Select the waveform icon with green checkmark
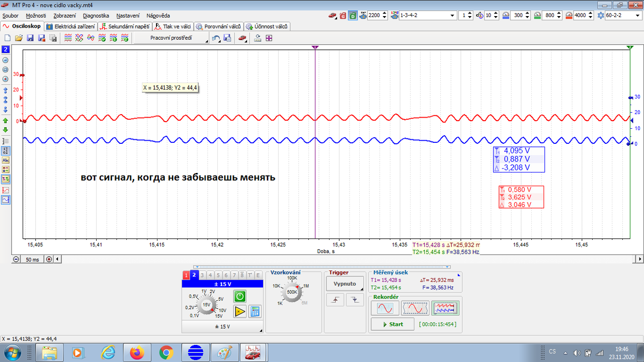The height and width of the screenshot is (362, 644). [x=102, y=38]
